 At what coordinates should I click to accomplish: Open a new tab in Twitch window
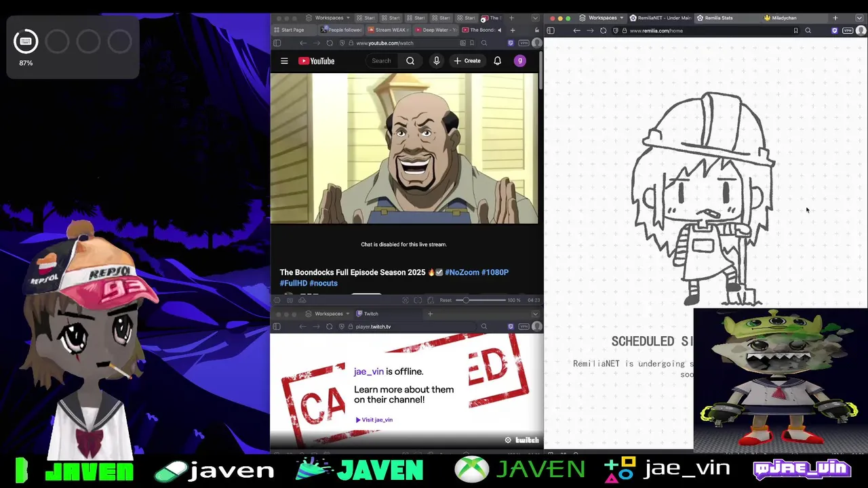(x=430, y=314)
